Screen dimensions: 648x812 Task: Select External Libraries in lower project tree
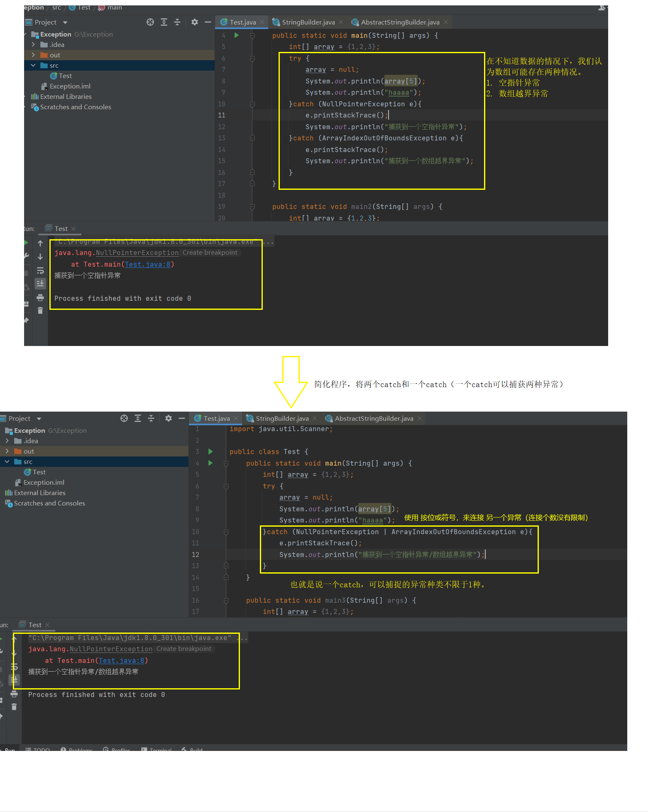35,493
